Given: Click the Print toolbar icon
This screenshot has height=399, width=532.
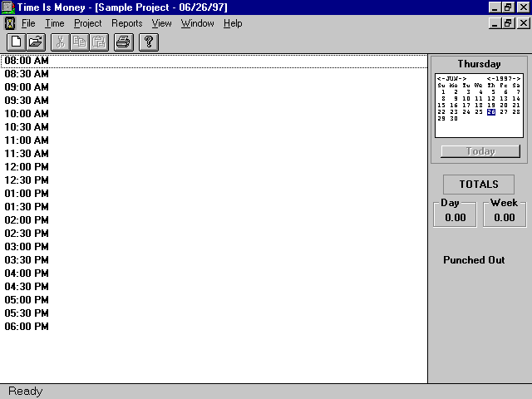Looking at the screenshot, I should pos(123,42).
